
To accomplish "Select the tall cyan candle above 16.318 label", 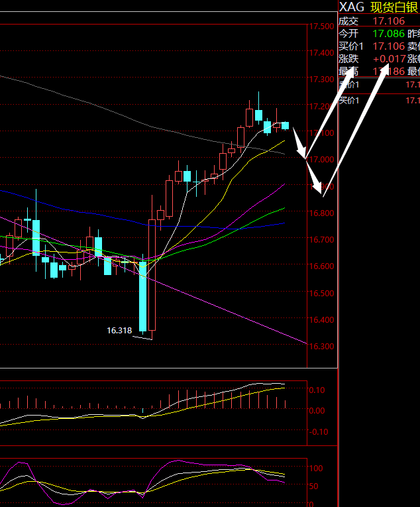I will (142, 296).
